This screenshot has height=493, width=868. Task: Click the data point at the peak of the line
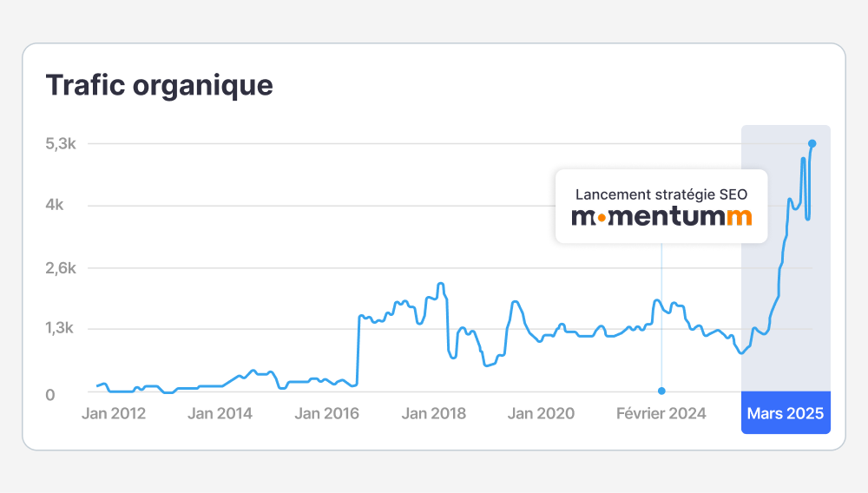(x=812, y=144)
